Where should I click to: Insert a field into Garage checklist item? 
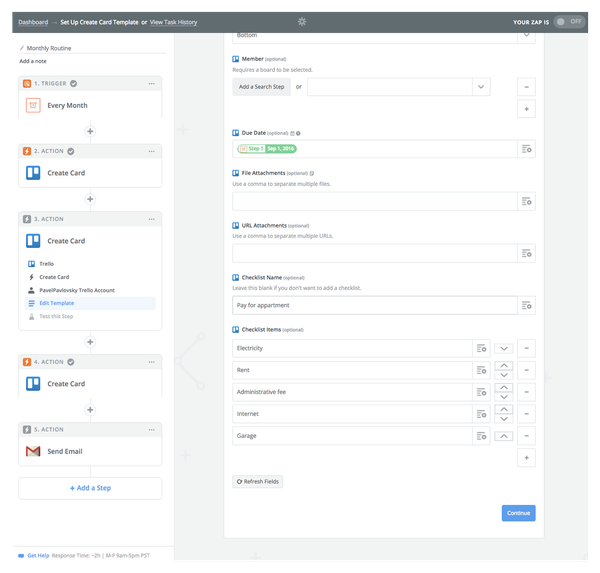[x=481, y=436]
